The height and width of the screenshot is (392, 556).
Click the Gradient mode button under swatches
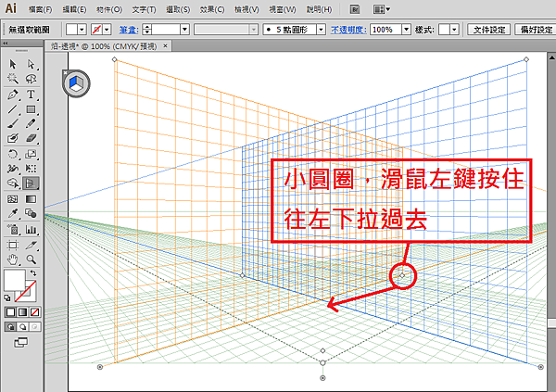(22, 311)
